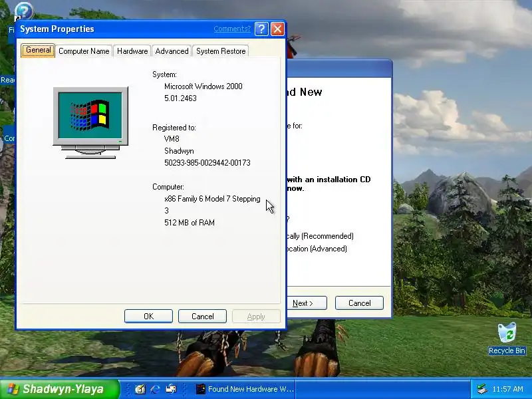This screenshot has height=399, width=532.
Task: Click OK in System Properties
Action: (x=148, y=317)
